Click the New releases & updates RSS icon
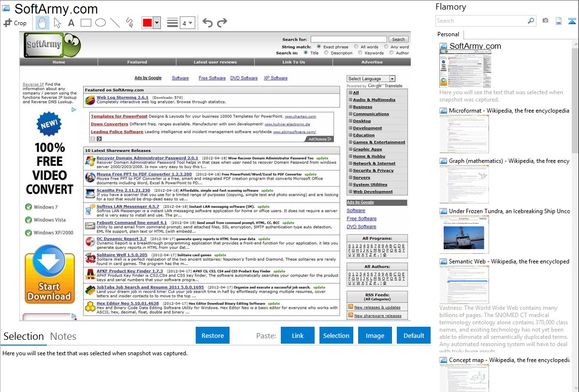Viewport: 579px width, 392px height. point(350,306)
